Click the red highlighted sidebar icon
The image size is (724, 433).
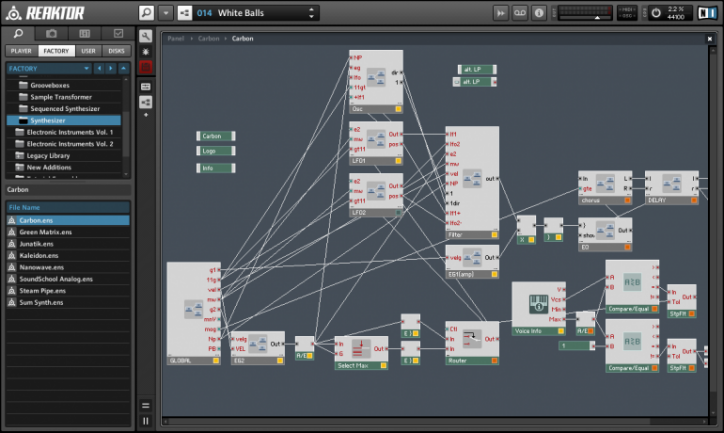tap(146, 67)
